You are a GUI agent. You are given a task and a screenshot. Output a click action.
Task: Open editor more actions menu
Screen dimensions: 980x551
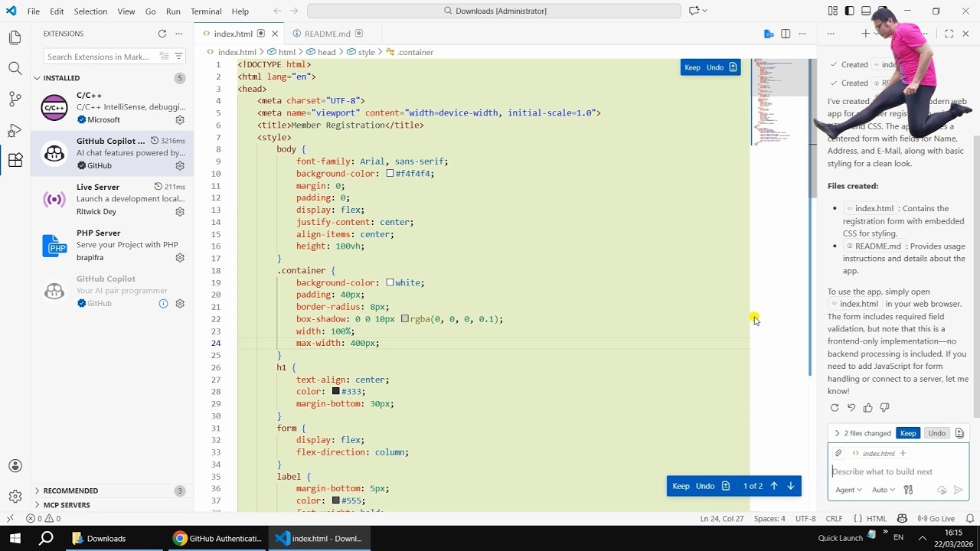click(802, 34)
